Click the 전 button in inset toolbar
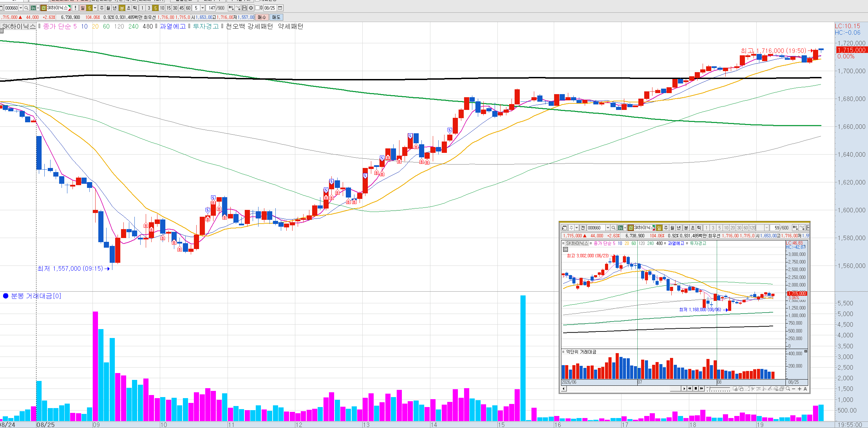The height and width of the screenshot is (428, 868). (x=583, y=228)
